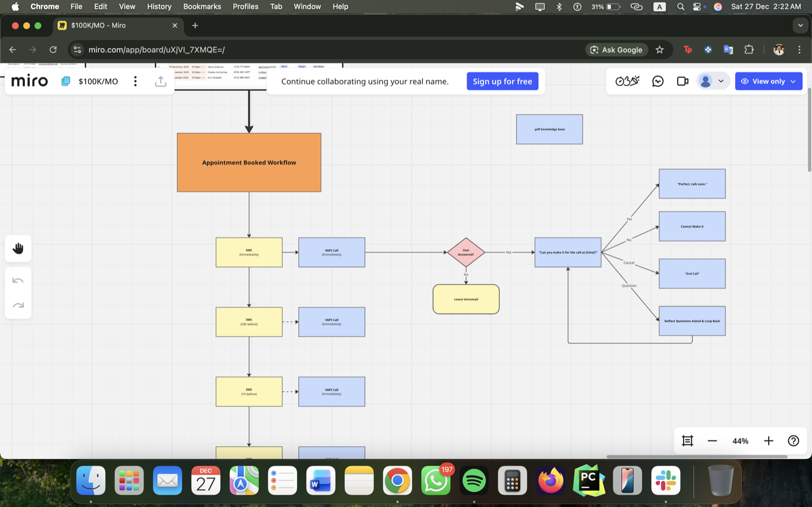Image resolution: width=812 pixels, height=507 pixels.
Task: Zoom out with the minus button
Action: click(x=712, y=441)
